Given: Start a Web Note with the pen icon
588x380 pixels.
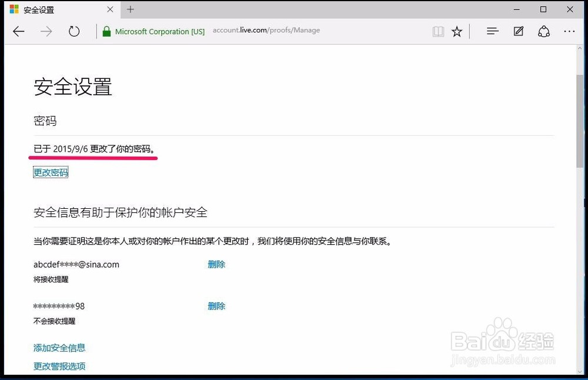Looking at the screenshot, I should click(518, 31).
